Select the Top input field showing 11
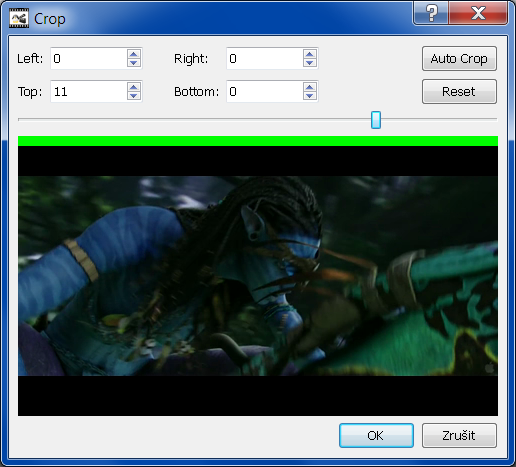516x467 pixels. click(x=89, y=91)
